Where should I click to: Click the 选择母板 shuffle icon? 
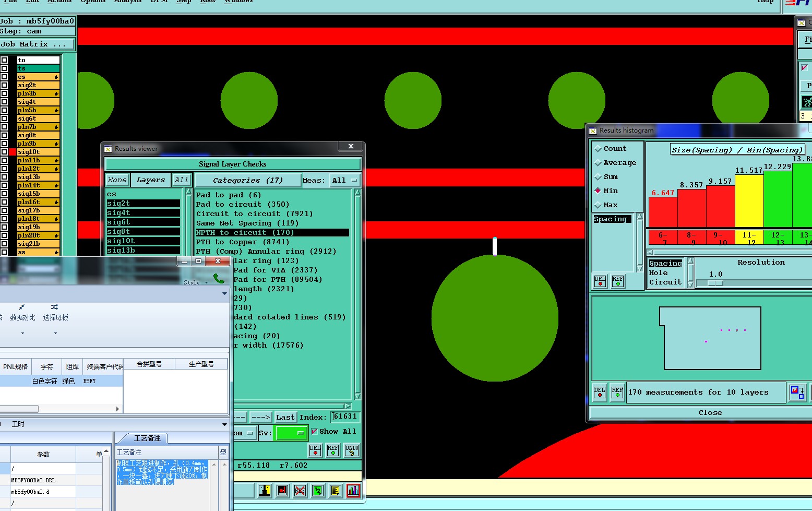55,307
